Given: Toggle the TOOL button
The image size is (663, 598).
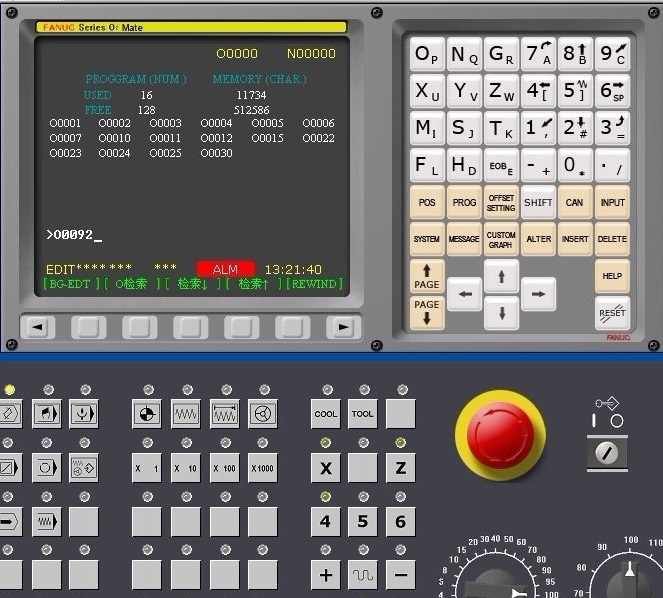Looking at the screenshot, I should point(363,413).
